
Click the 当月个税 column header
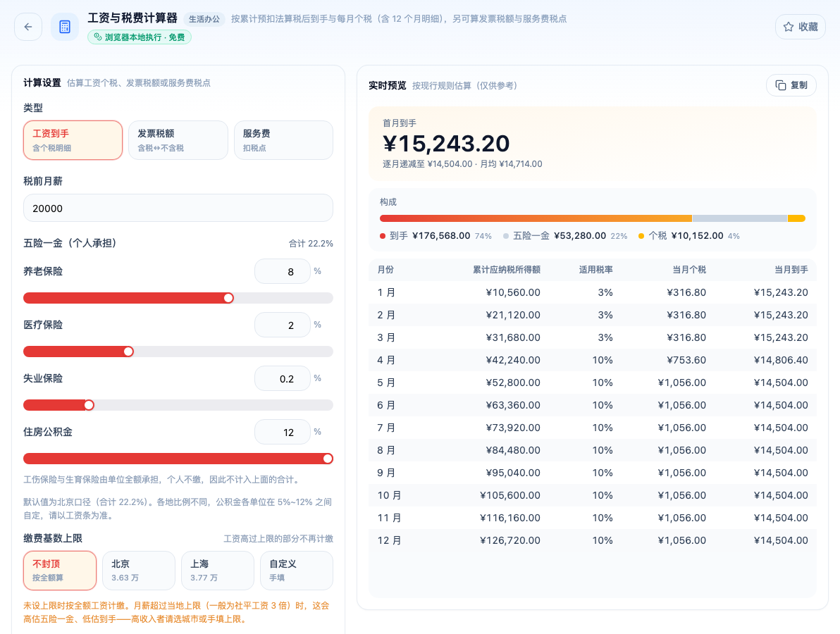689,269
